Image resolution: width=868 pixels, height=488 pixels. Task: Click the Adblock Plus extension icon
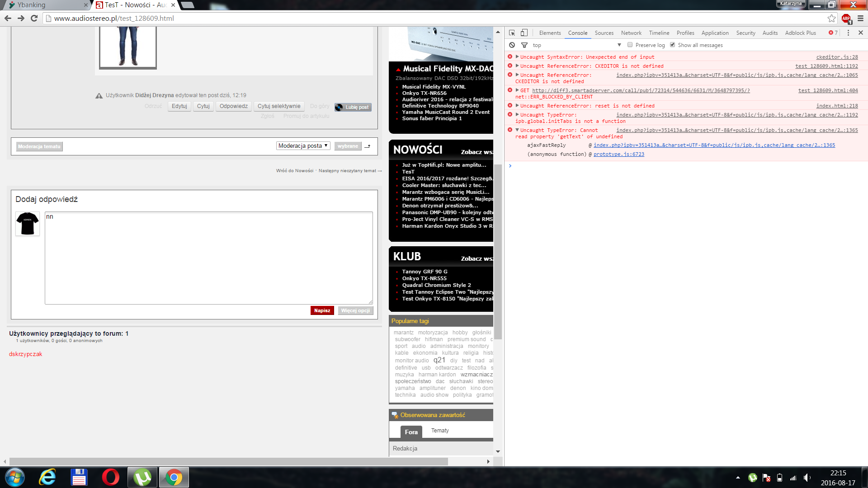click(x=846, y=19)
